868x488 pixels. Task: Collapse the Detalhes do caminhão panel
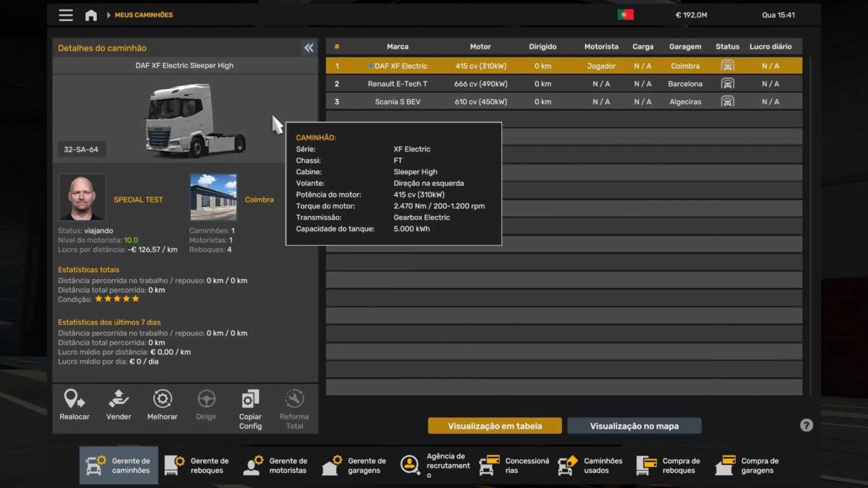tap(309, 48)
